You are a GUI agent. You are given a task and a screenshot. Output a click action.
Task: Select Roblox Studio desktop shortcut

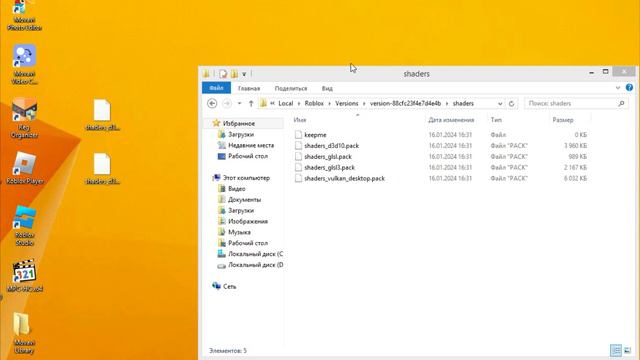pos(24,225)
